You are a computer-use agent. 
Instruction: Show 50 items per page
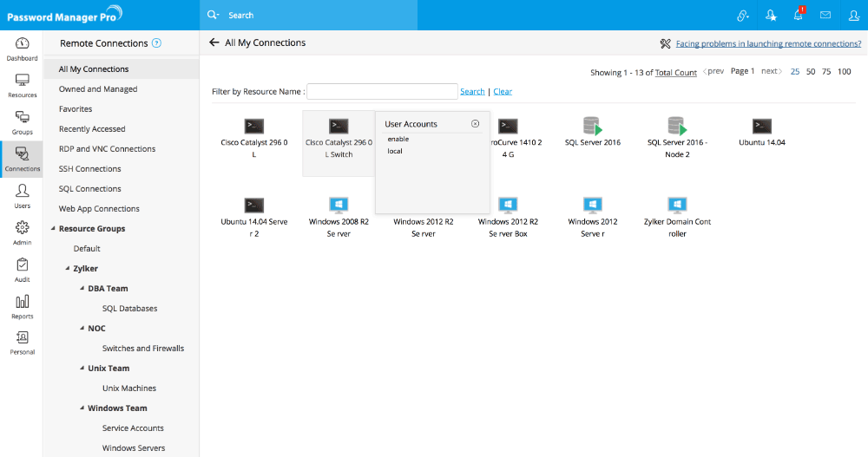coord(811,71)
